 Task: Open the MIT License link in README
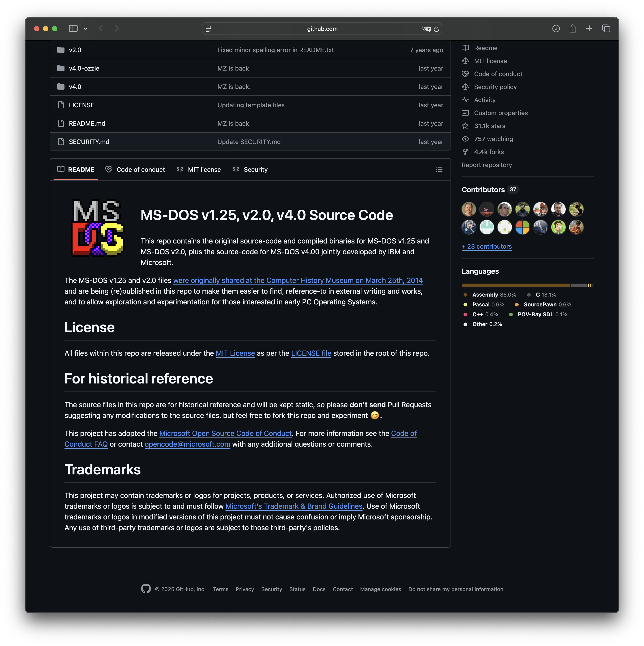235,354
